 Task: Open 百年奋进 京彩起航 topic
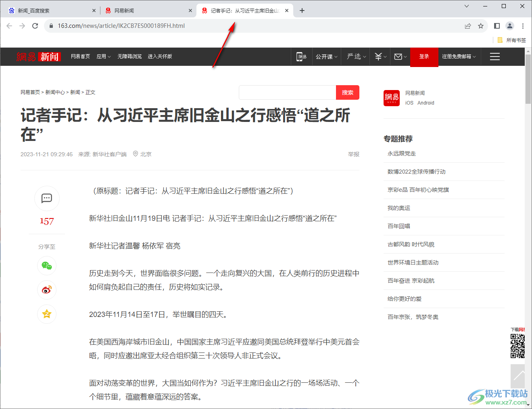[x=411, y=281]
